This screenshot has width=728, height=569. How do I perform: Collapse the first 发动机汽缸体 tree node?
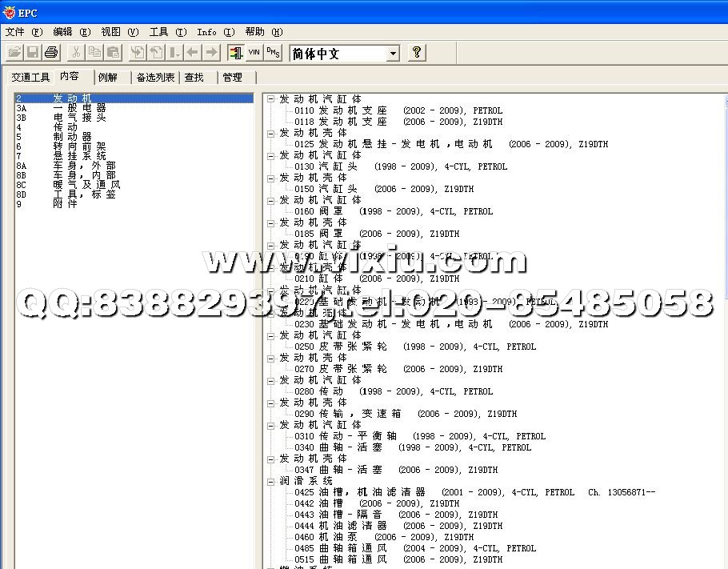271,99
